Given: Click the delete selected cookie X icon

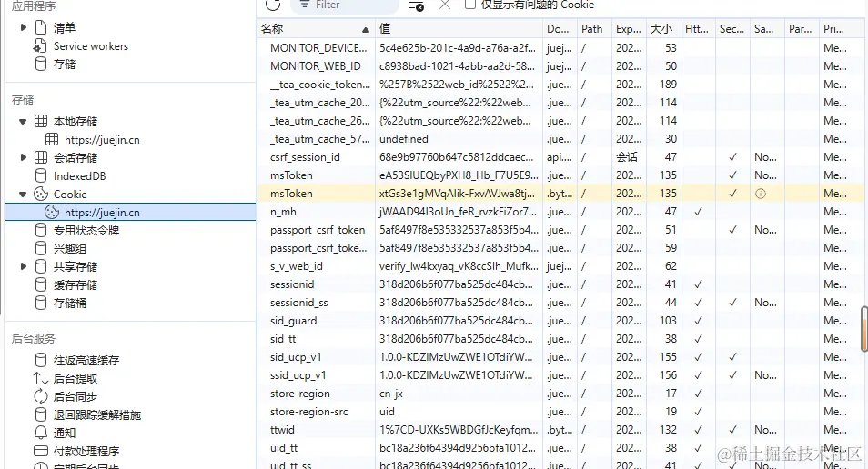Looking at the screenshot, I should coord(445,5).
